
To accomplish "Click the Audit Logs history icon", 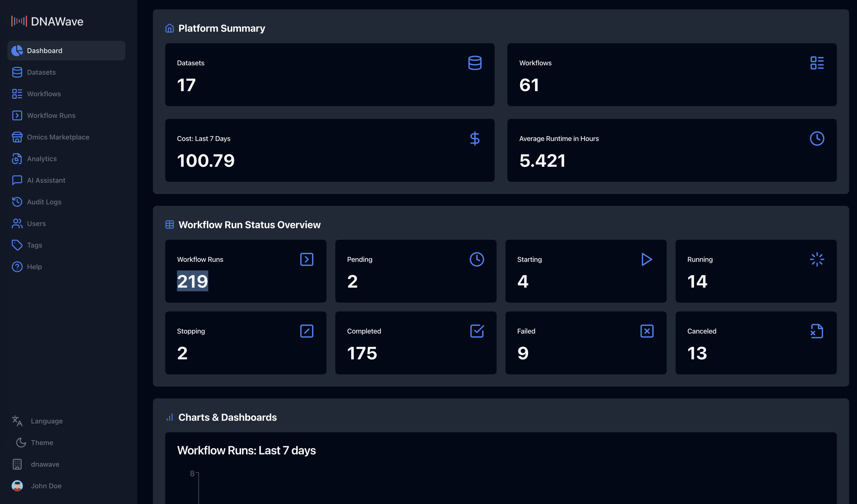I will coord(17,202).
